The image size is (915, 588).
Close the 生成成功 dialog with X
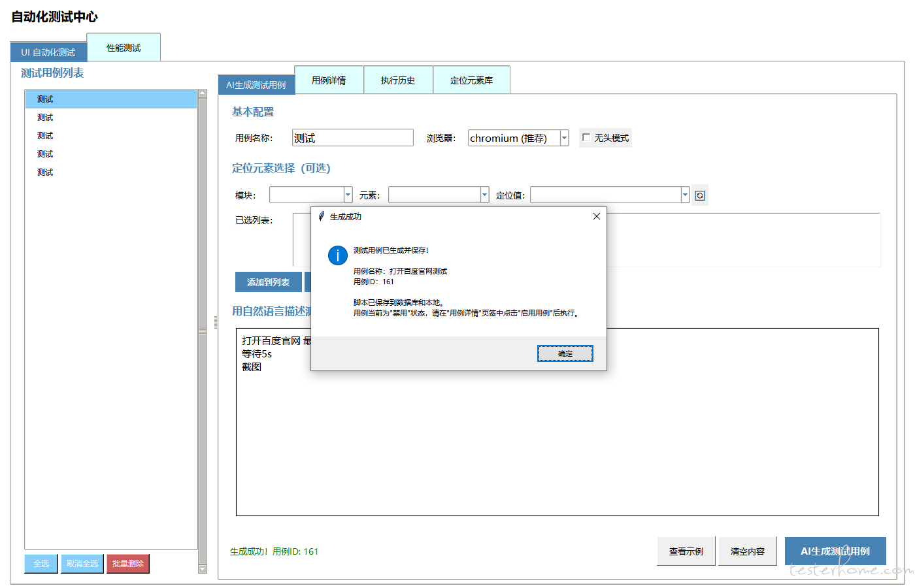point(596,216)
